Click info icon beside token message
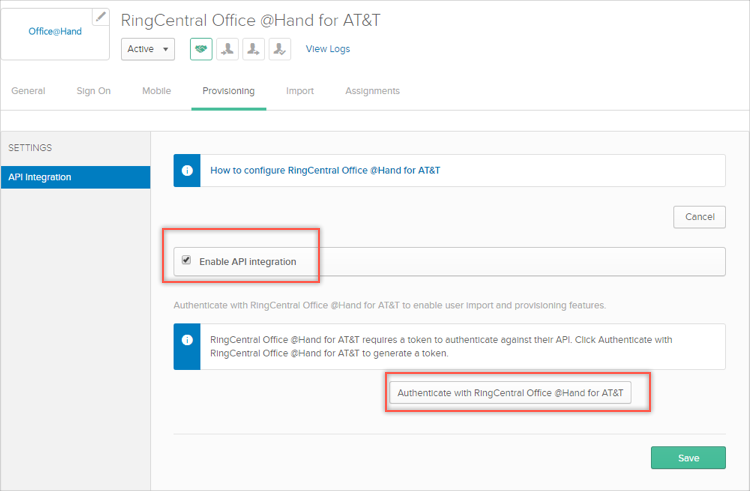 pyautogui.click(x=187, y=340)
